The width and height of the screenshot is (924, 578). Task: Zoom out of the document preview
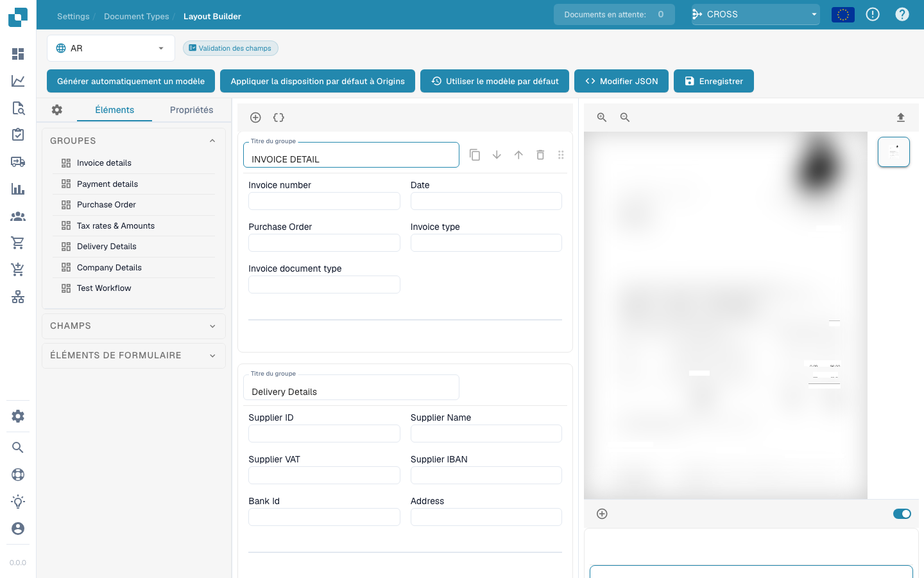[x=625, y=118]
